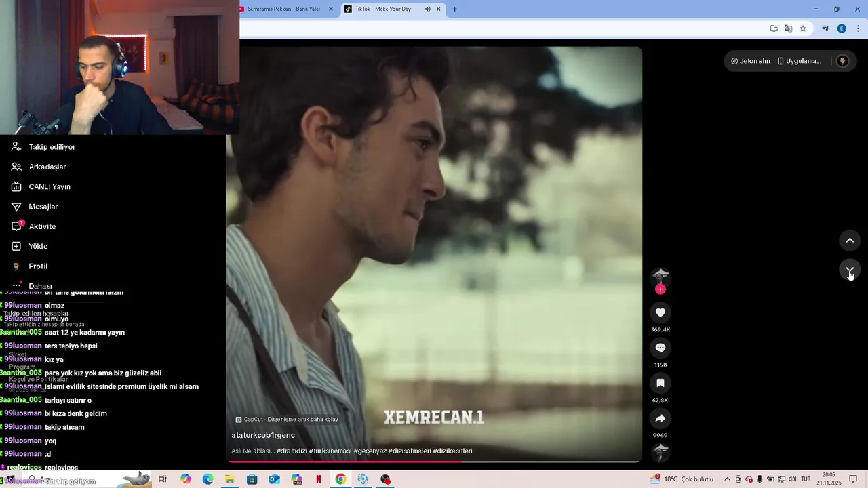Open Microsoft Store from the taskbar
The image size is (868, 488).
coord(252,479)
